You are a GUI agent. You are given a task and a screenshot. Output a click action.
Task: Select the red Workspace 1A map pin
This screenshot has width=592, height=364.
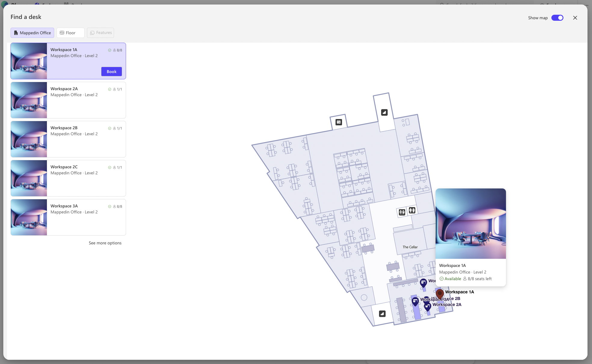[x=440, y=293]
